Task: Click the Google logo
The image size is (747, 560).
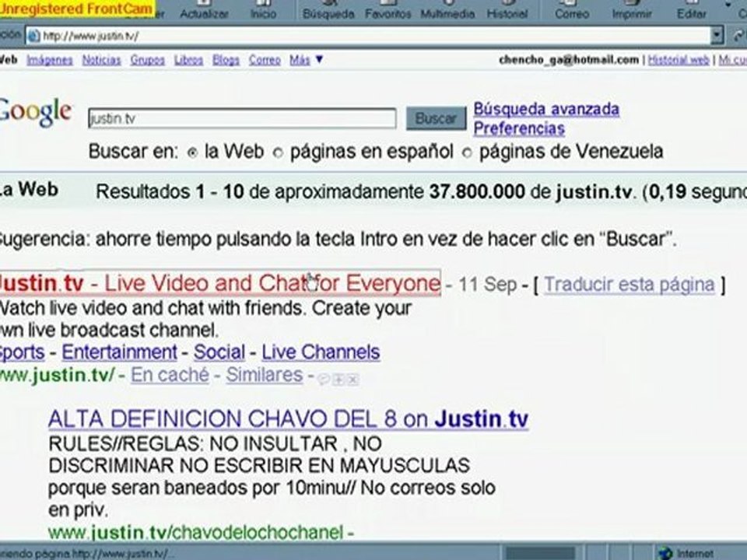Action: pyautogui.click(x=37, y=112)
